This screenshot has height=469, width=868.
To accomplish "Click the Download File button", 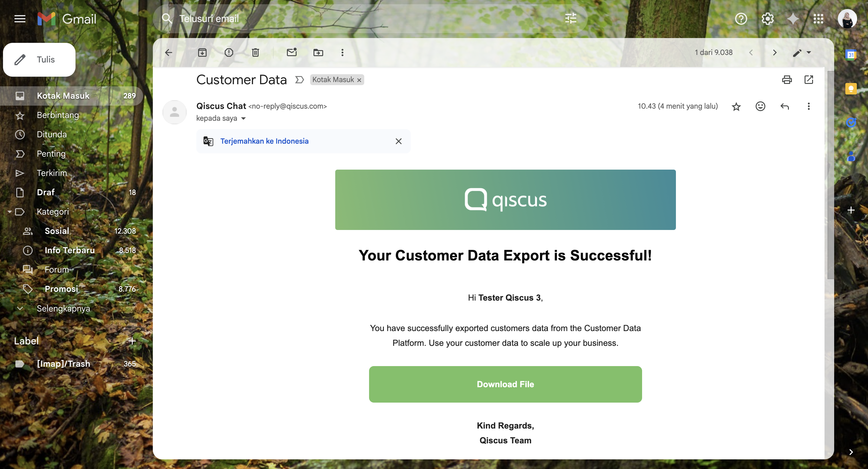I will [506, 384].
